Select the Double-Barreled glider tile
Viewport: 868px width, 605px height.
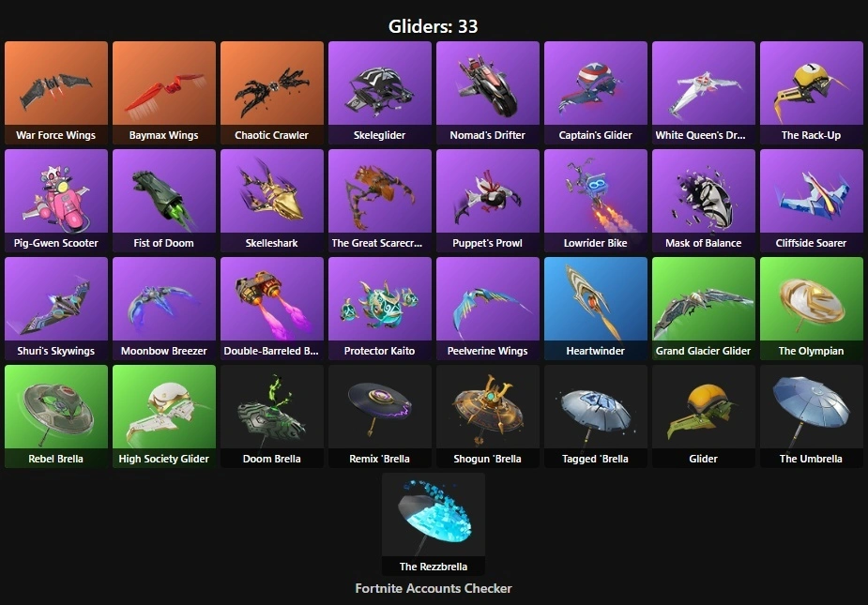click(272, 309)
